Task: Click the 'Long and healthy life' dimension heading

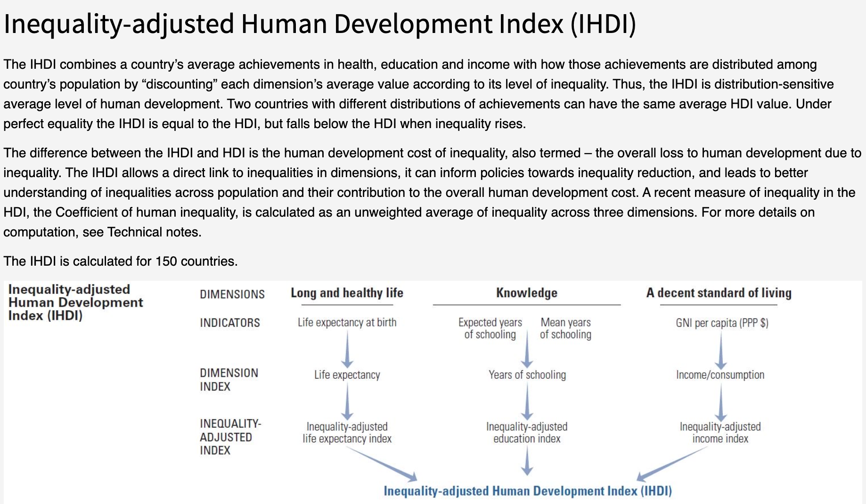Action: coord(347,293)
